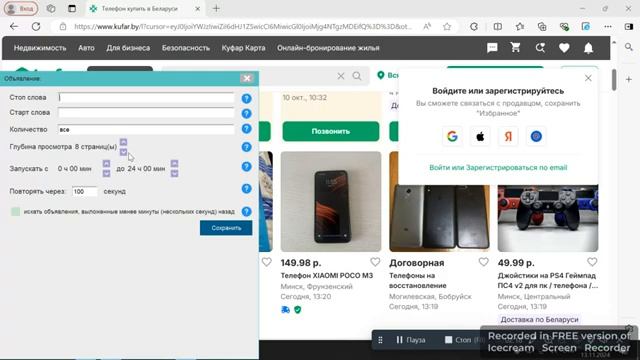The height and width of the screenshot is (360, 640).
Task: Sign in with Apple icon
Action: [x=480, y=136]
